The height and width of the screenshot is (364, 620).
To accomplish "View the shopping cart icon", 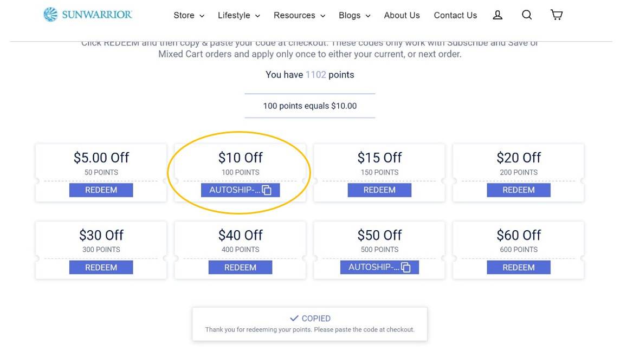I will 557,15.
